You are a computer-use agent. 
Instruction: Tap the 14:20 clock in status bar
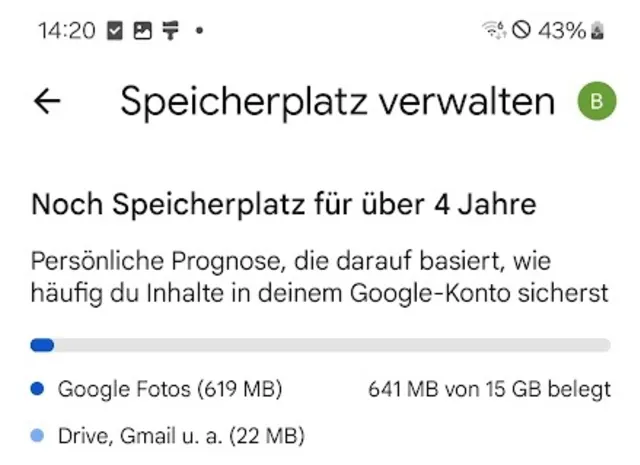pos(66,31)
